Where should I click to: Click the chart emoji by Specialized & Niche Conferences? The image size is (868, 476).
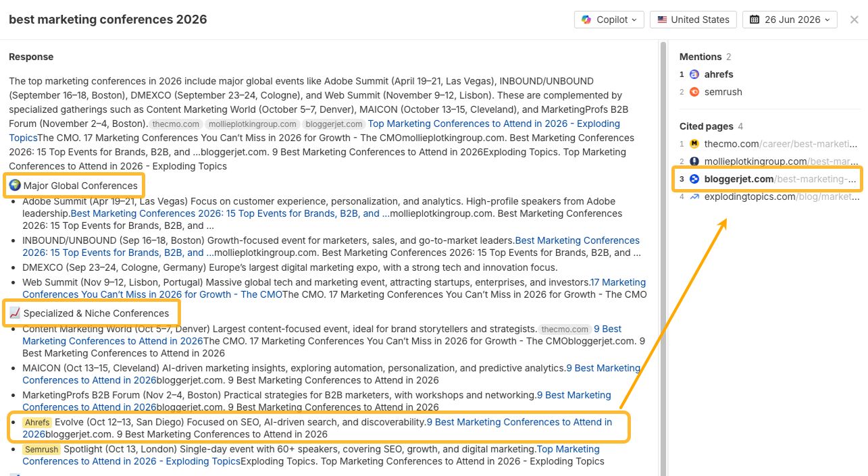pyautogui.click(x=15, y=313)
